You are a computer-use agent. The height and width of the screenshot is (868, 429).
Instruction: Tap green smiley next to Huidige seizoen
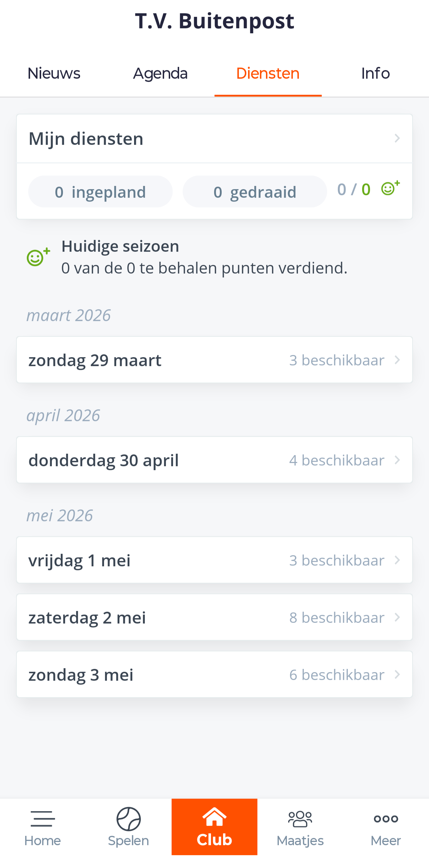click(x=38, y=257)
